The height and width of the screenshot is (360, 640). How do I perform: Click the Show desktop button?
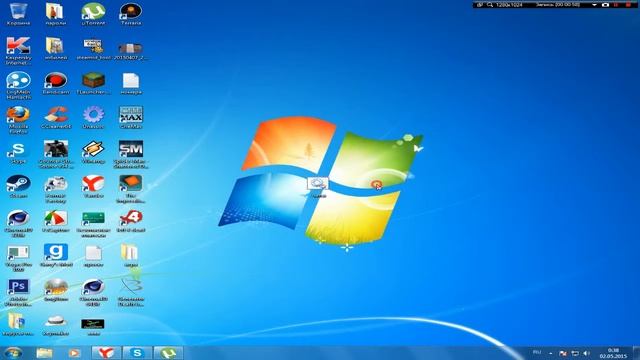tap(636, 353)
